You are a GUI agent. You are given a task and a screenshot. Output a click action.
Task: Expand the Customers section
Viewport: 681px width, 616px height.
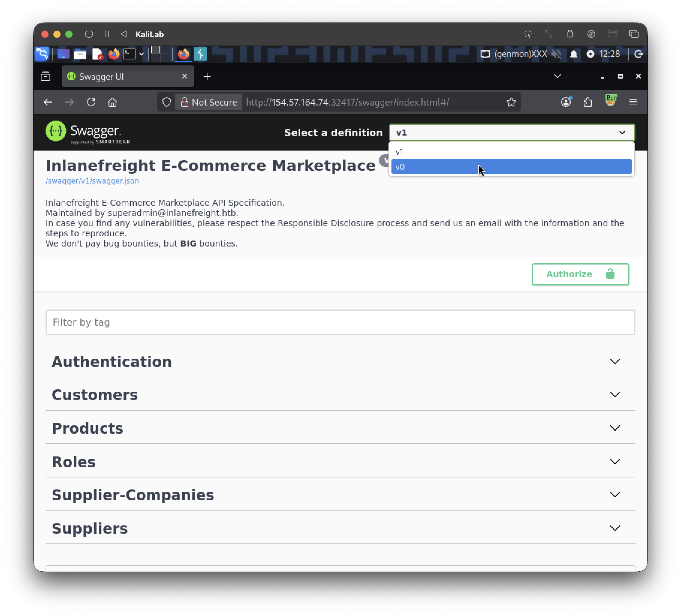click(x=340, y=394)
